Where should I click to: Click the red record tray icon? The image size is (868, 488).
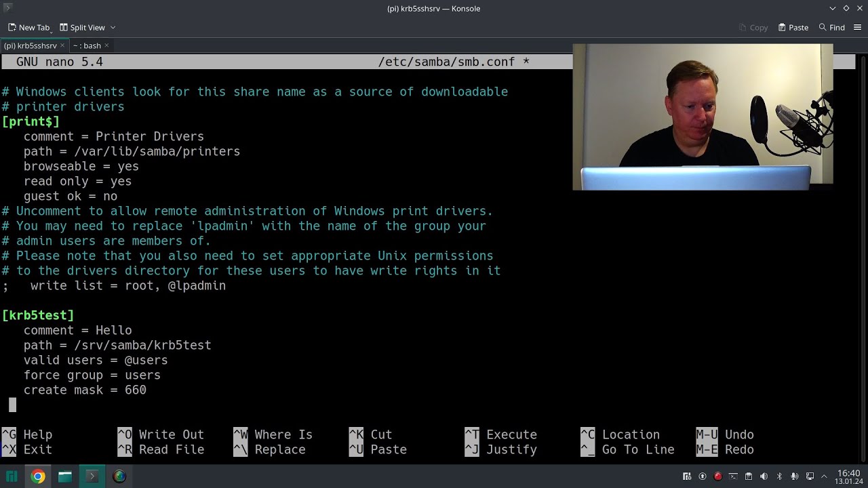pos(717,476)
